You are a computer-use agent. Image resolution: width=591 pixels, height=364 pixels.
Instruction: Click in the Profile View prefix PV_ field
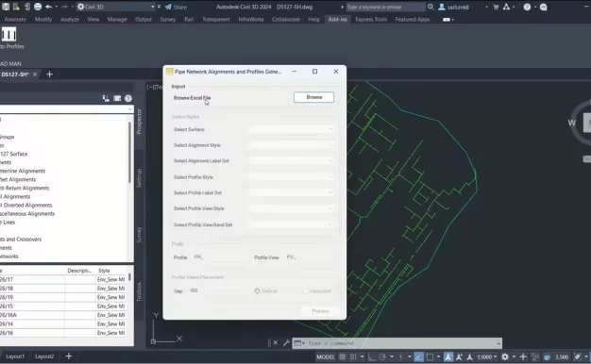[x=310, y=257]
